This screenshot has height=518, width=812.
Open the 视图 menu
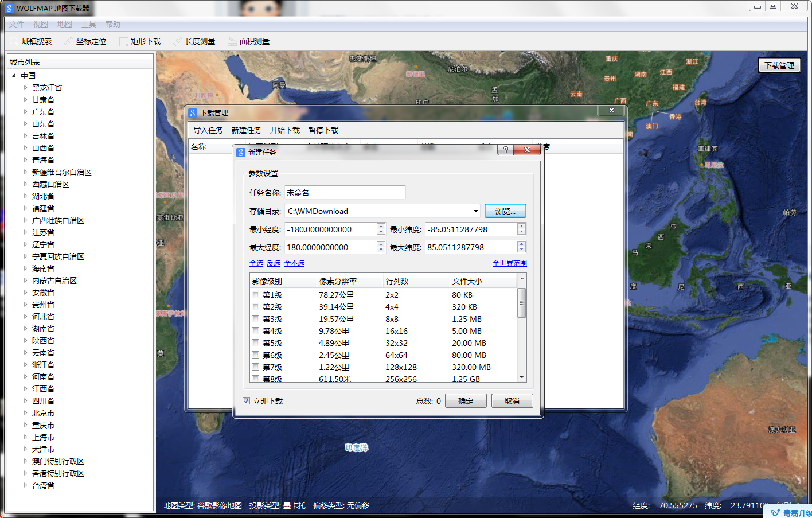(x=41, y=24)
